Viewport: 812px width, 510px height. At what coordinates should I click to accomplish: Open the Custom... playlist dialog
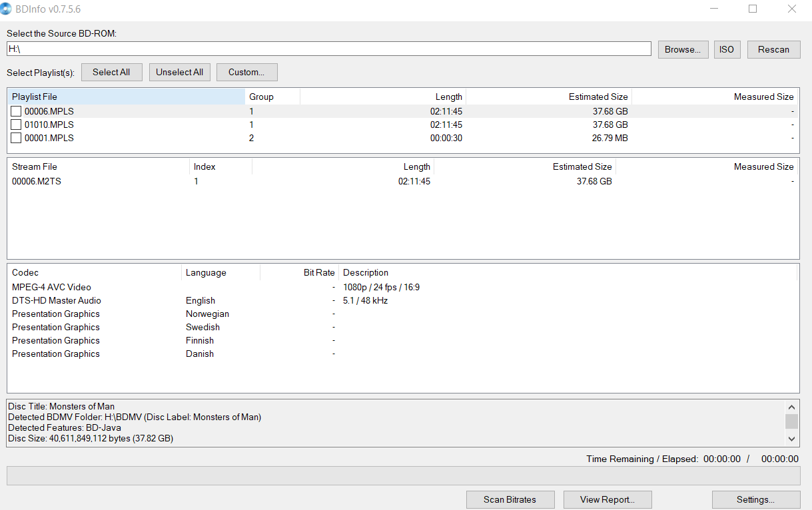pyautogui.click(x=246, y=72)
